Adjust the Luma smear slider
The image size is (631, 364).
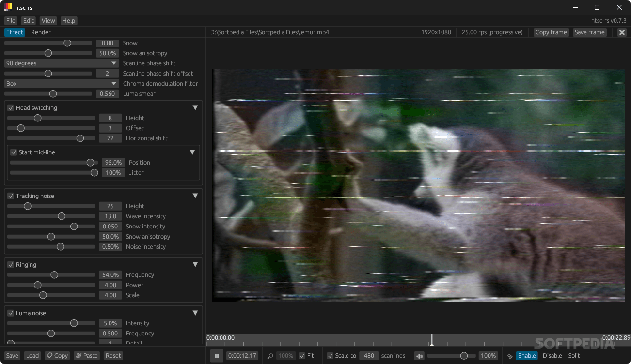click(x=48, y=94)
